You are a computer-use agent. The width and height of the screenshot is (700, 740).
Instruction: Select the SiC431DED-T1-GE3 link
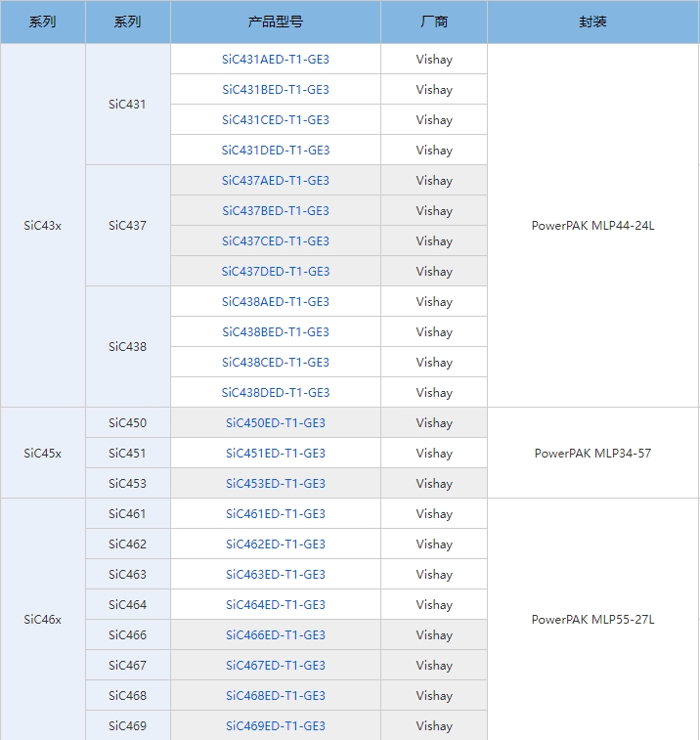coord(275,151)
